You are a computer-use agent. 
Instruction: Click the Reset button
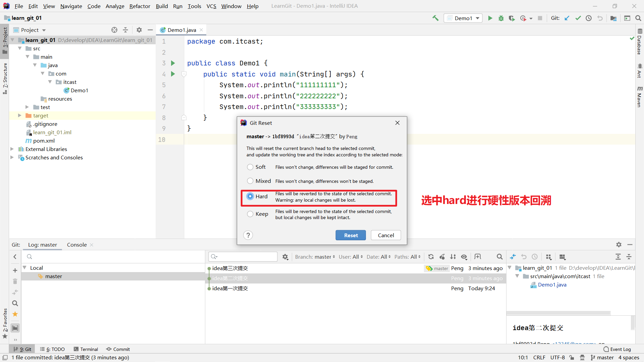coord(351,235)
